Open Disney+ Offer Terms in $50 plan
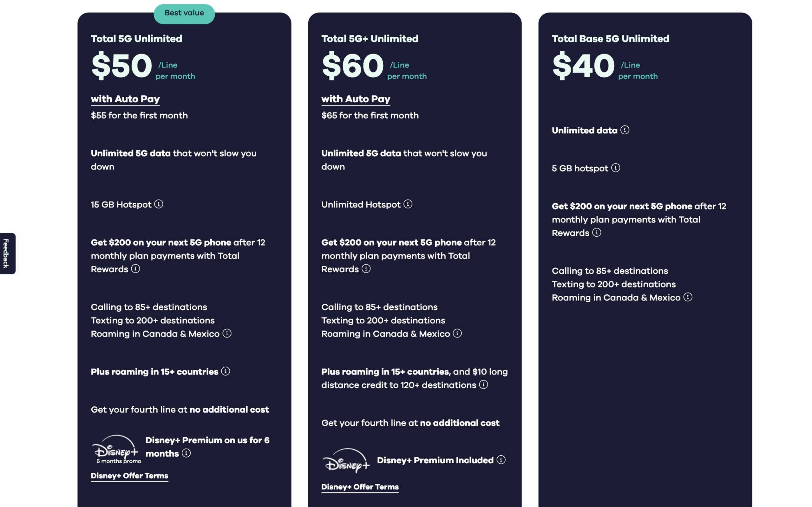This screenshot has height=507, width=812. point(129,476)
